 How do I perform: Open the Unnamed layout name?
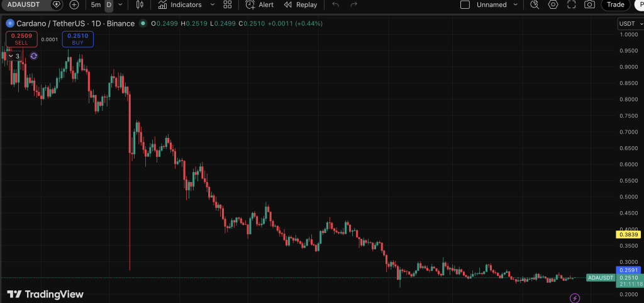(x=492, y=5)
